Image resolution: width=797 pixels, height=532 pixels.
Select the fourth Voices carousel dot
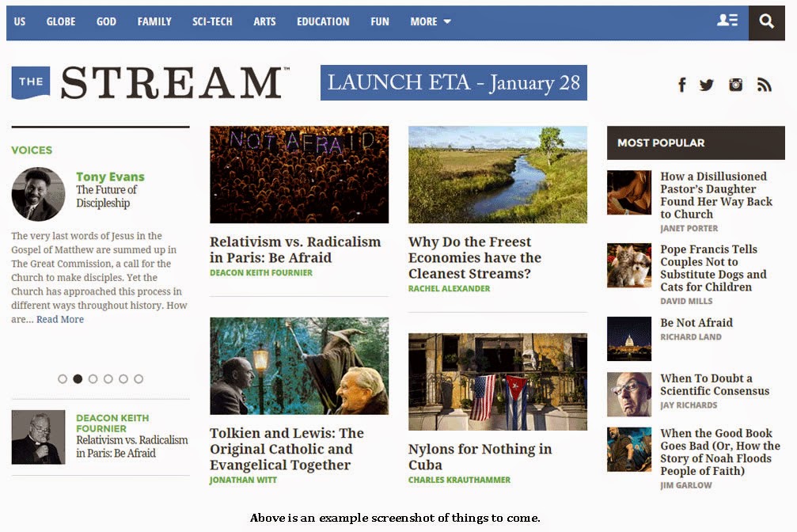108,379
